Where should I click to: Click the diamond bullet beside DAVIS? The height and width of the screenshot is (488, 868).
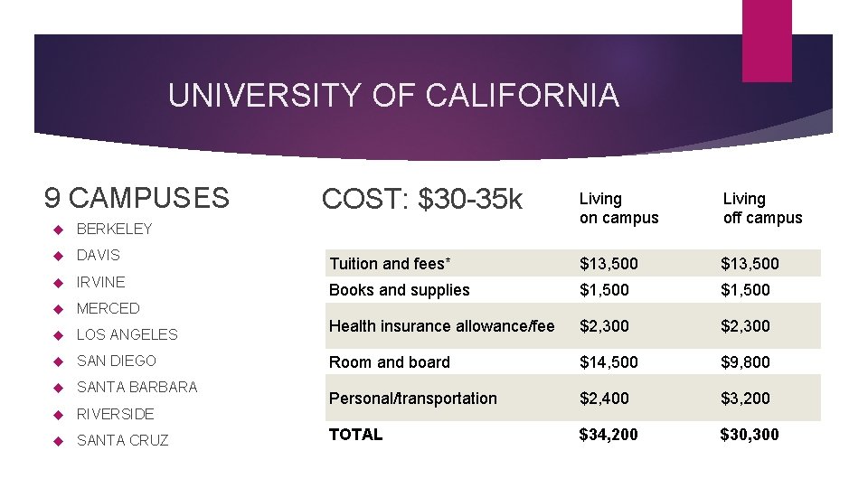(56, 256)
